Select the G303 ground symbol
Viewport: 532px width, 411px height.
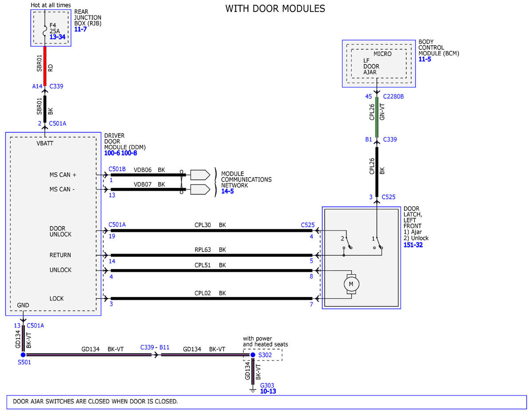[x=253, y=390]
